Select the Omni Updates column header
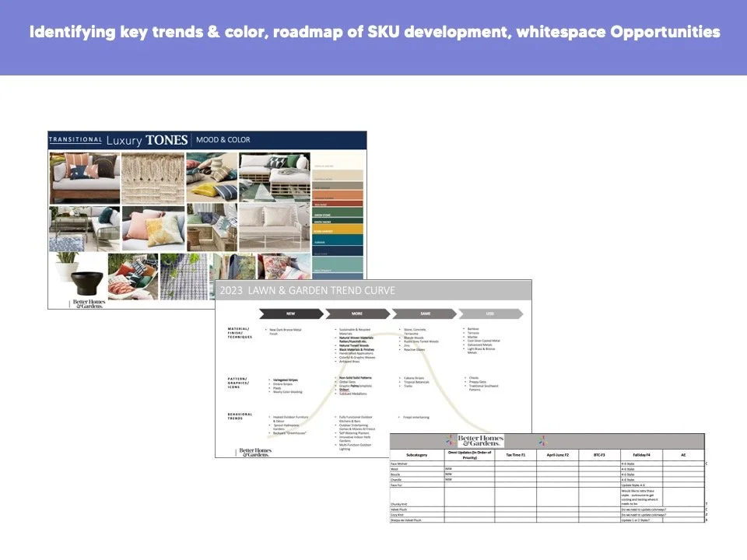The width and height of the screenshot is (747, 560). point(469,455)
